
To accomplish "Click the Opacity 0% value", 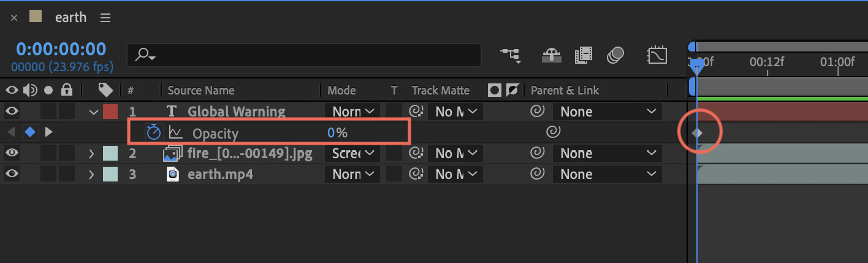I will [x=337, y=132].
